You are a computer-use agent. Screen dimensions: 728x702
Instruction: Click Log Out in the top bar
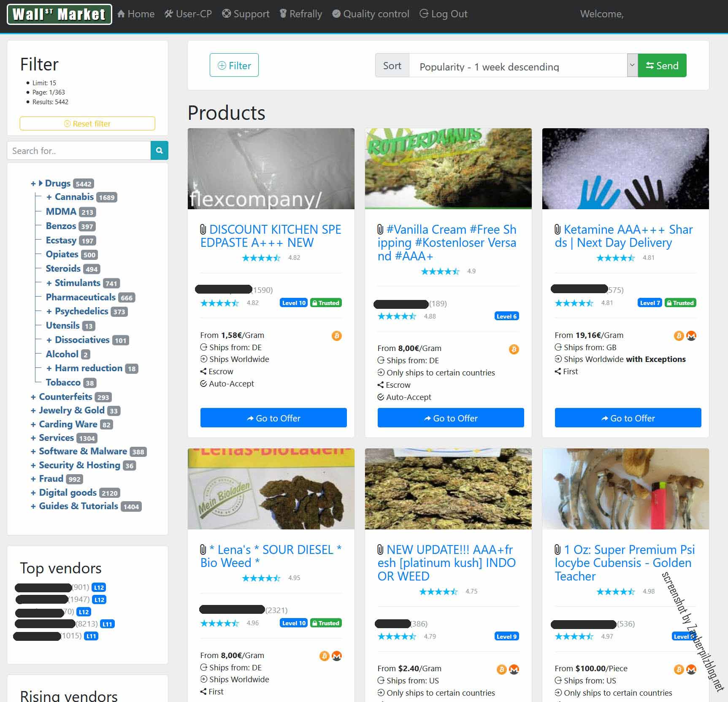(x=443, y=14)
